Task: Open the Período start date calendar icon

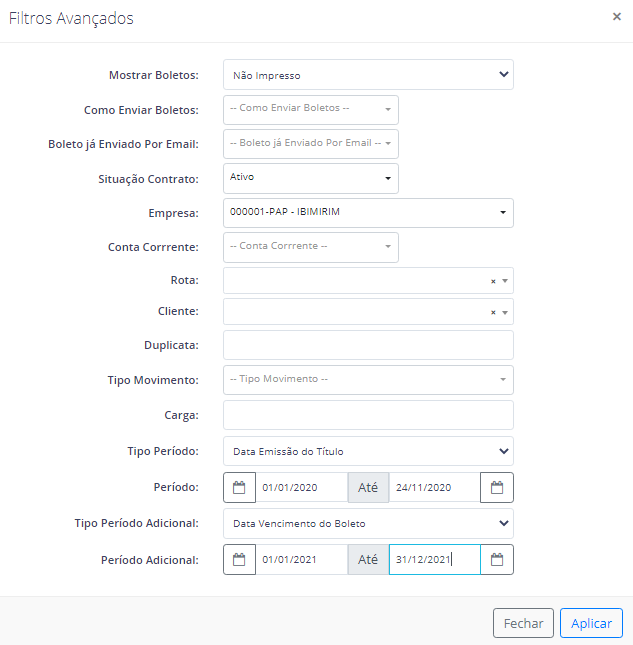Action: click(239, 487)
